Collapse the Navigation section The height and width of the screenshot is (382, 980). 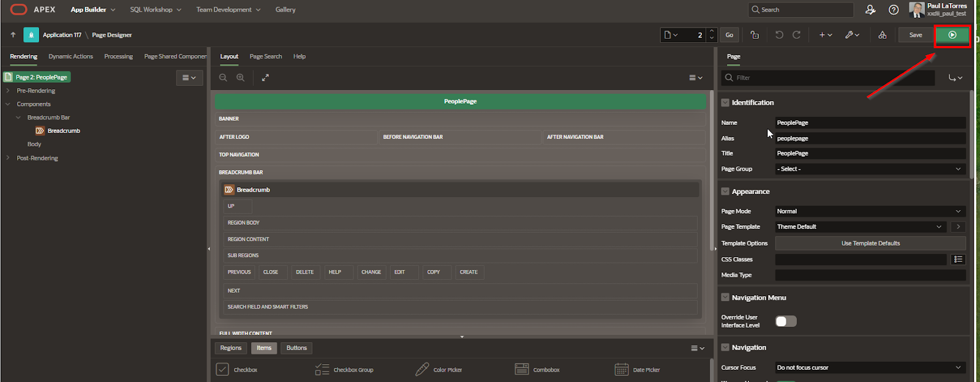725,347
